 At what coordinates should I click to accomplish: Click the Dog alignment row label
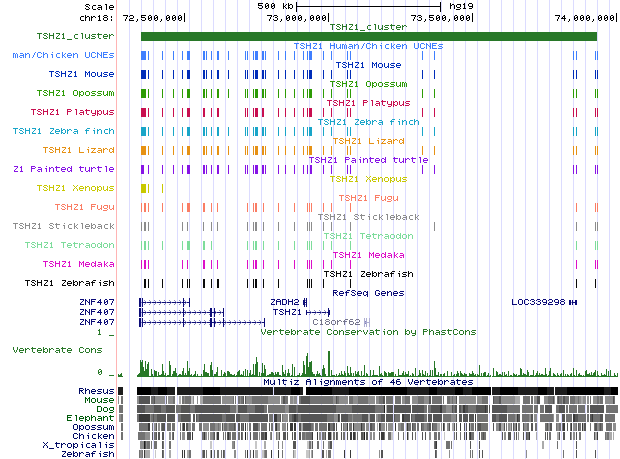103,408
